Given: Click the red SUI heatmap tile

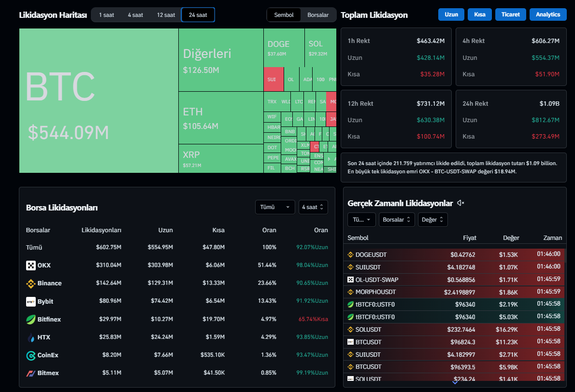Looking at the screenshot, I should point(273,79).
